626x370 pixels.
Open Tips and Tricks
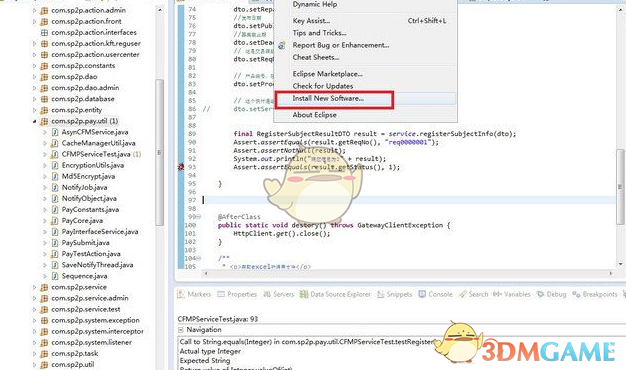point(319,33)
